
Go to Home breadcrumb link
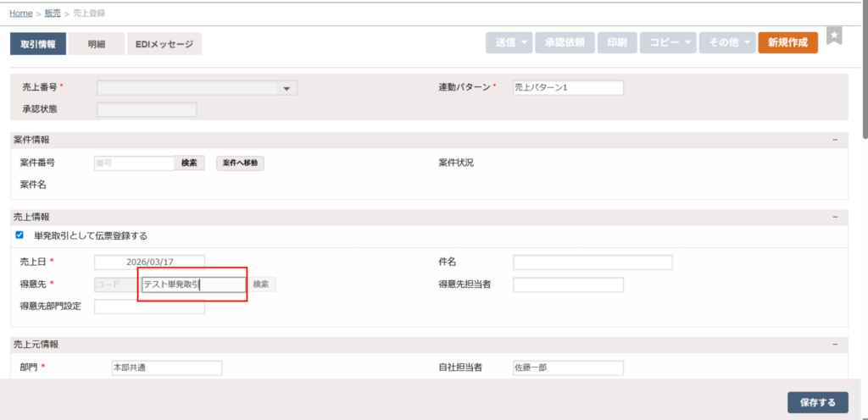coord(21,14)
